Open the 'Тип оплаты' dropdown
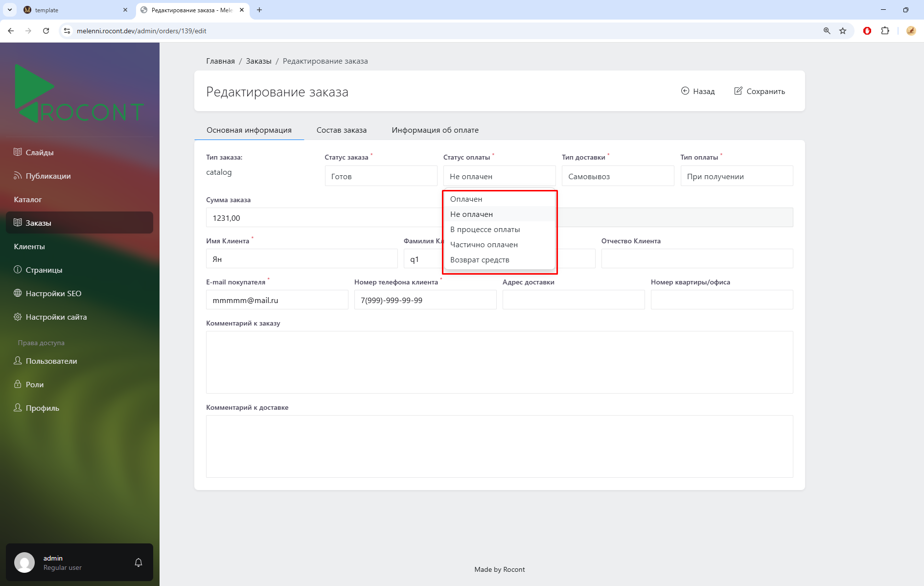Viewport: 924px width, 586px height. pyautogui.click(x=736, y=176)
